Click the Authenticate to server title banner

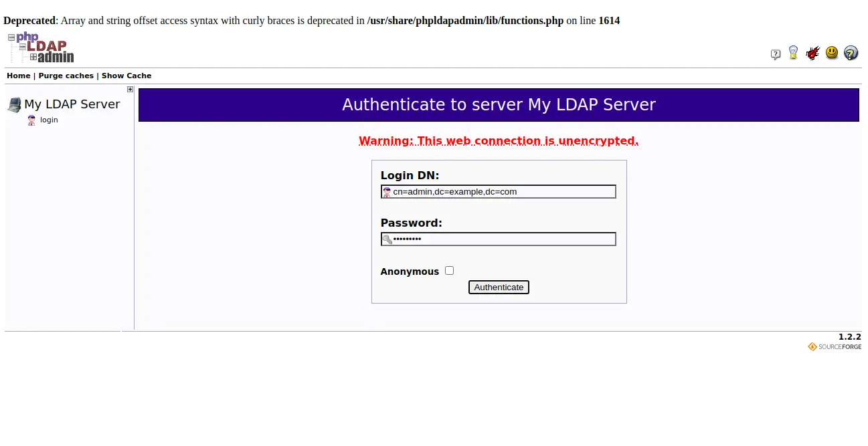pyautogui.click(x=499, y=105)
